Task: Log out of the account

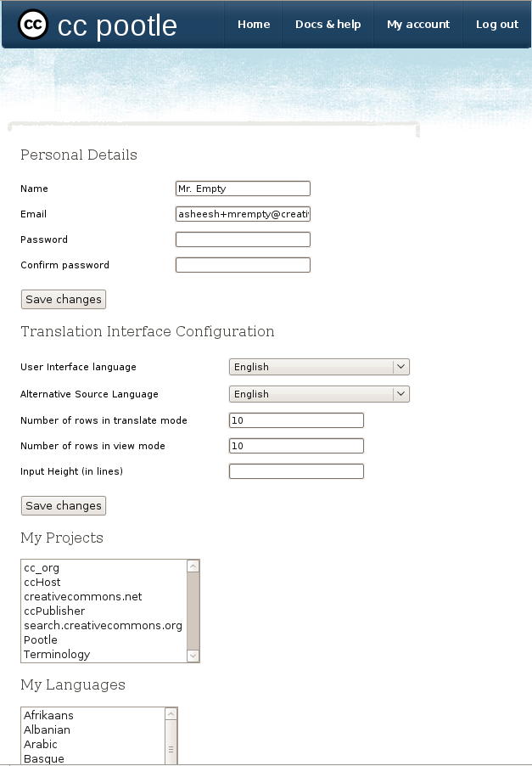Action: tap(497, 25)
